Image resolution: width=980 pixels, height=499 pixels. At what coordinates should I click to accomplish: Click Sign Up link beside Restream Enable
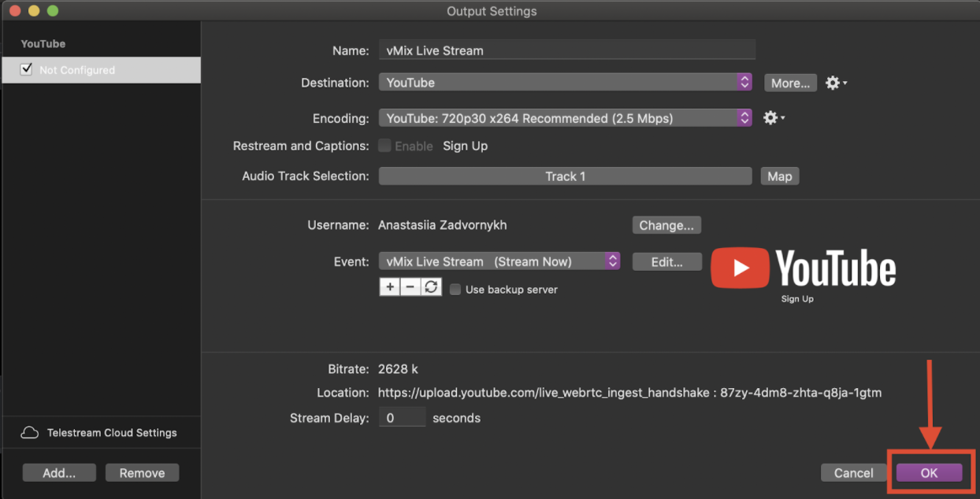[465, 146]
